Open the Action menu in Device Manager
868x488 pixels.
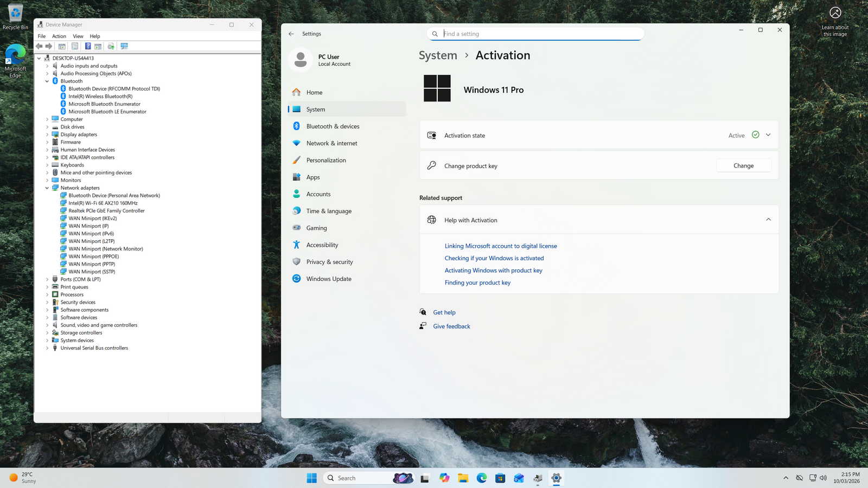[x=59, y=36]
